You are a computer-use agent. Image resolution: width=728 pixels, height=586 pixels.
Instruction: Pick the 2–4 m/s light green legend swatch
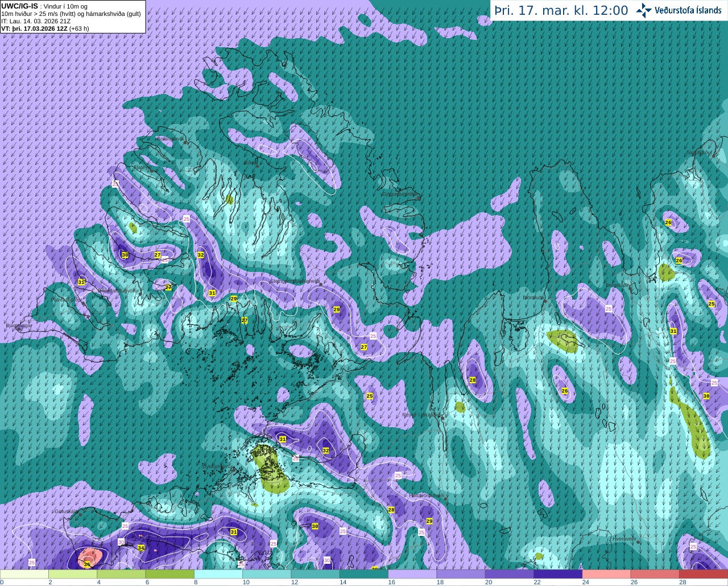(x=73, y=574)
